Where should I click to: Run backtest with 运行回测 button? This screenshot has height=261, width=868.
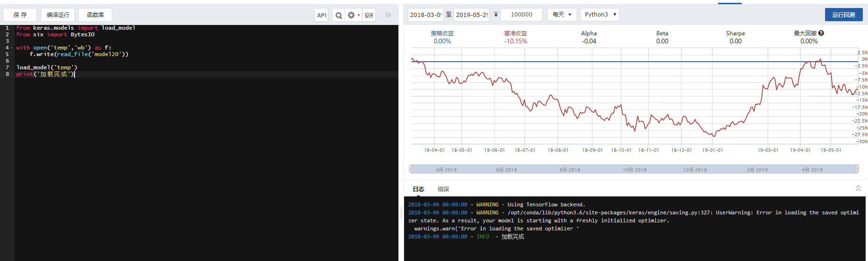(843, 15)
